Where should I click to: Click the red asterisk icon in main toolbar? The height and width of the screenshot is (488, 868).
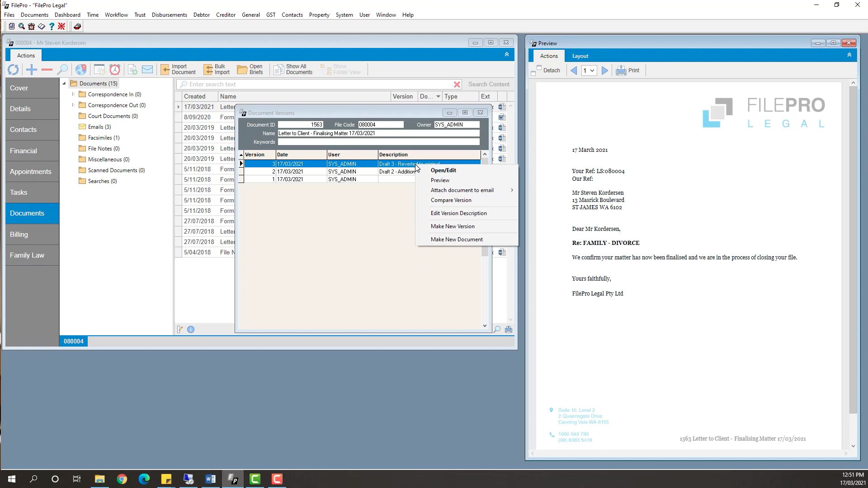pyautogui.click(x=61, y=27)
